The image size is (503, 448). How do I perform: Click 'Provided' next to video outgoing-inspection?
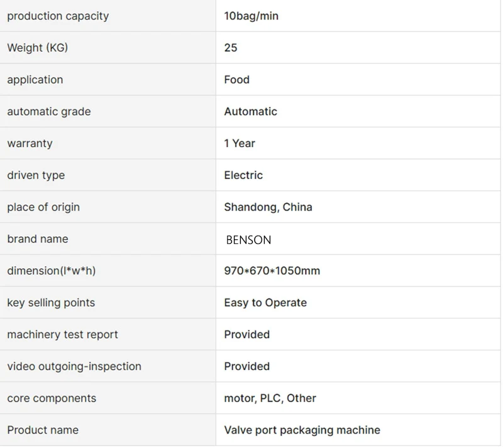(246, 366)
